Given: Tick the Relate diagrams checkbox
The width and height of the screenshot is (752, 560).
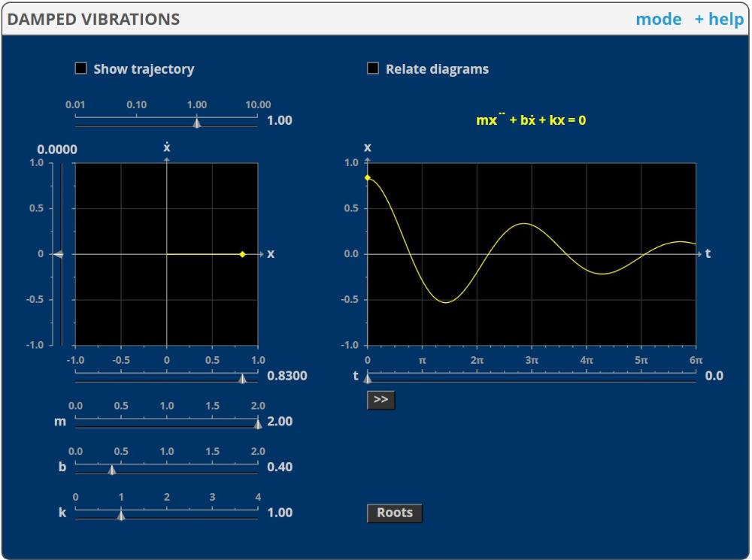Looking at the screenshot, I should click(x=373, y=68).
